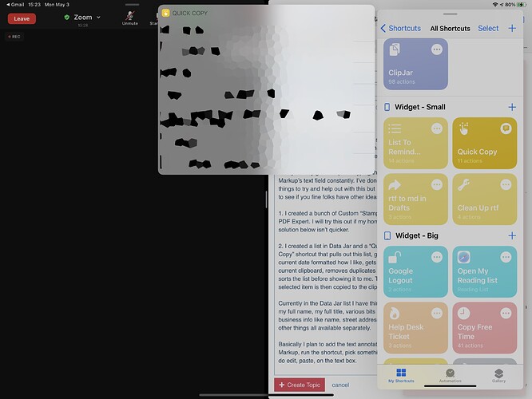Click the Wi-Fi status icon
This screenshot has height=399, width=532.
[495, 5]
